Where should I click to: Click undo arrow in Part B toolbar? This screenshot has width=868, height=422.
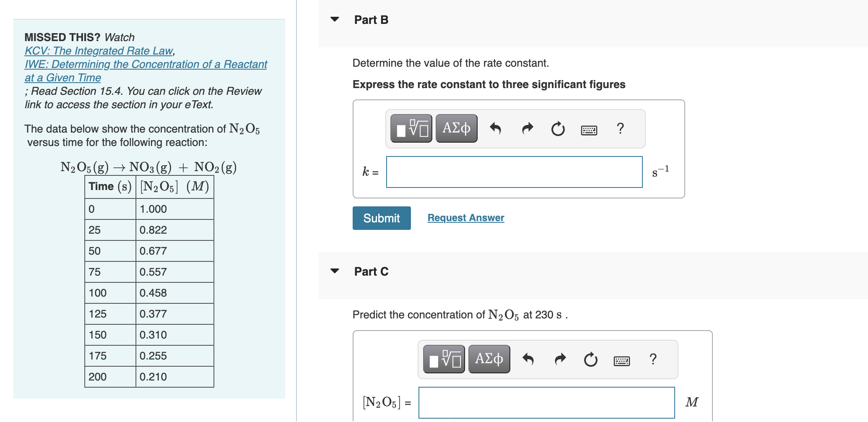(495, 128)
